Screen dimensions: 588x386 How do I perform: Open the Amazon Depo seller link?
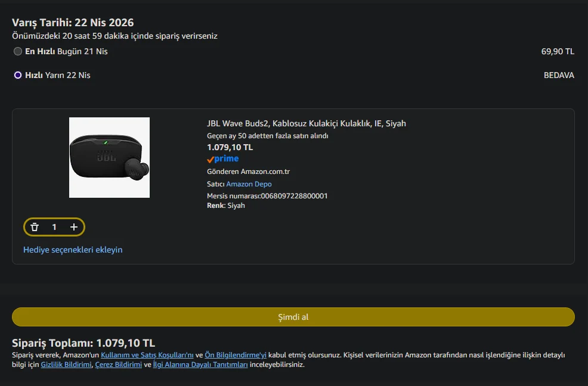point(249,184)
